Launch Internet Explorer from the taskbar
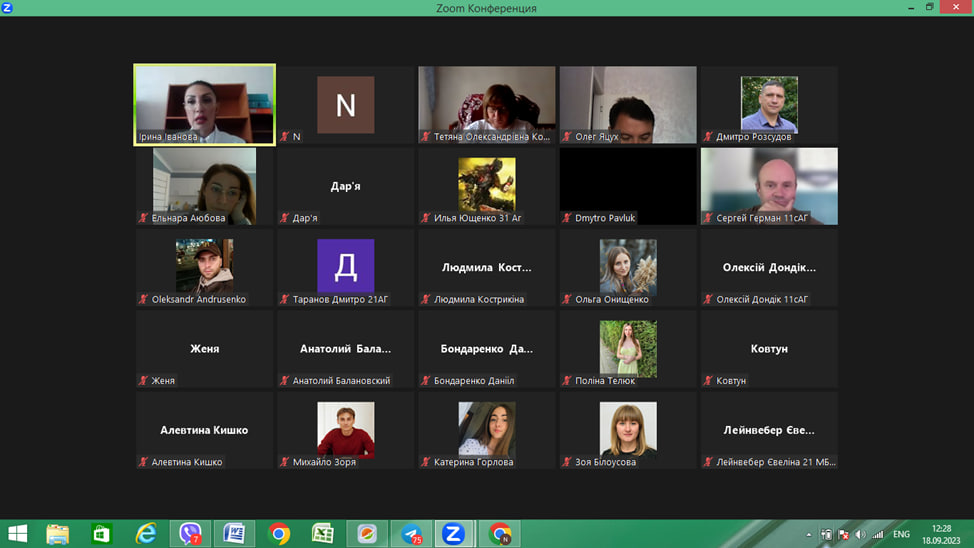The height and width of the screenshot is (548, 974). tap(146, 534)
